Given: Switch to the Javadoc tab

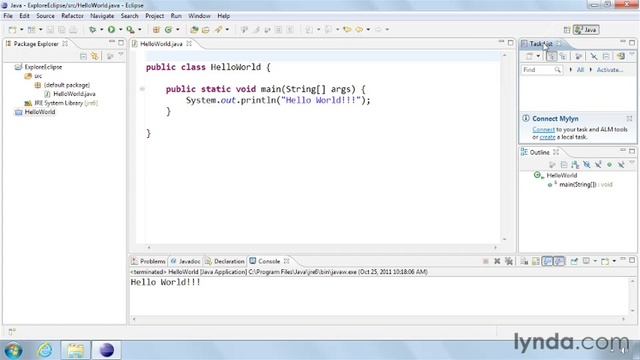Looking at the screenshot, I should coord(186,261).
